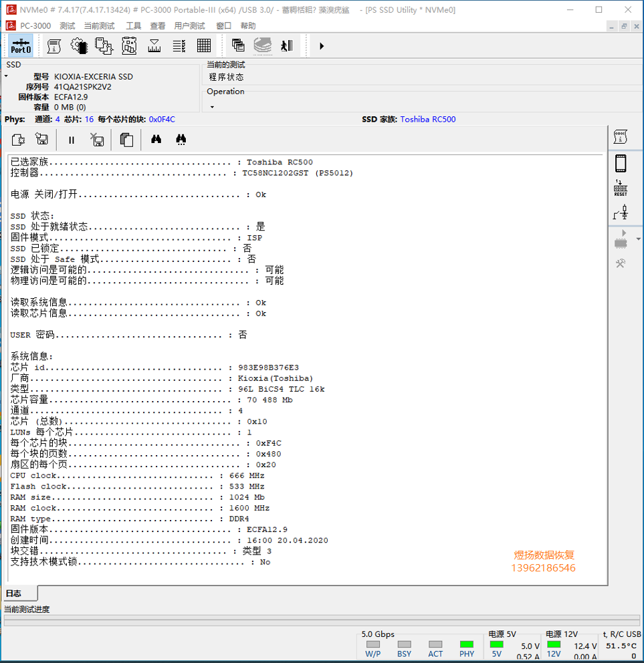644x663 pixels.
Task: Click the log line 96L BiCS4 TLC 16k
Action: 168,389
